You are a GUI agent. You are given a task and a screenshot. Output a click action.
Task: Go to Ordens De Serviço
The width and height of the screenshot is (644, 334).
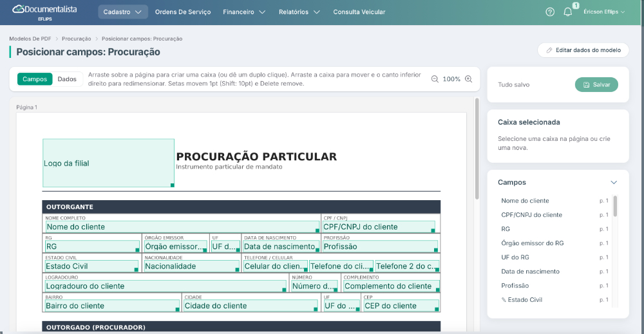[183, 12]
